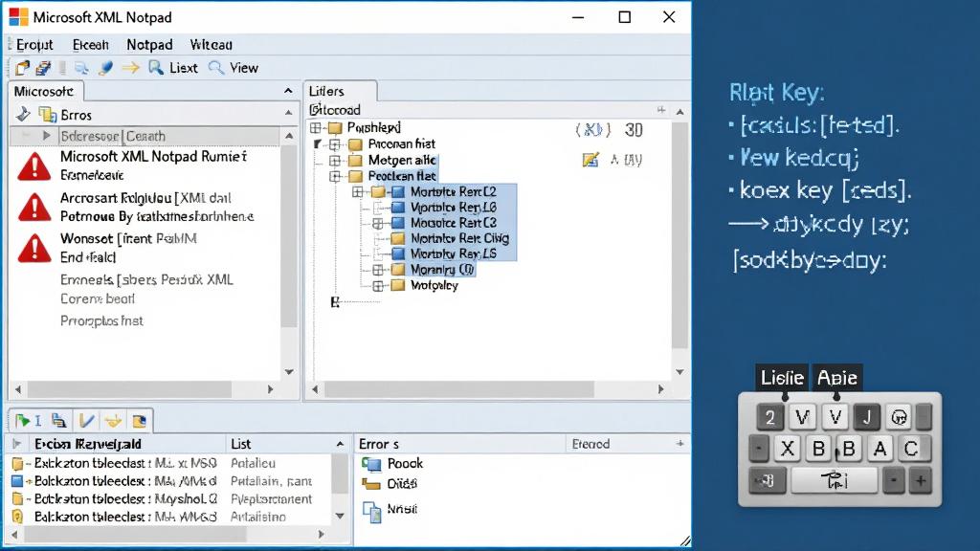Open the Eroµt menu
The height and width of the screenshot is (551, 980).
pos(34,45)
